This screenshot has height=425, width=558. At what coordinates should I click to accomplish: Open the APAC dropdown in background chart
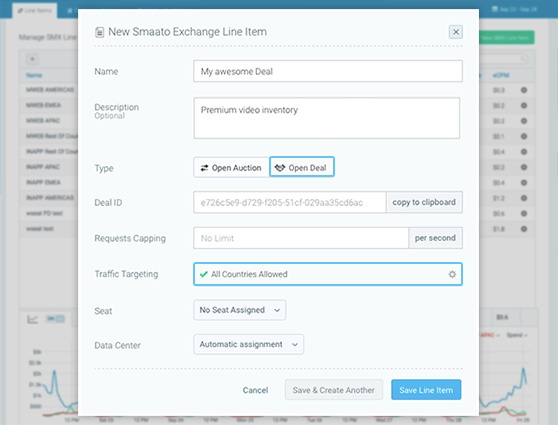coord(490,335)
